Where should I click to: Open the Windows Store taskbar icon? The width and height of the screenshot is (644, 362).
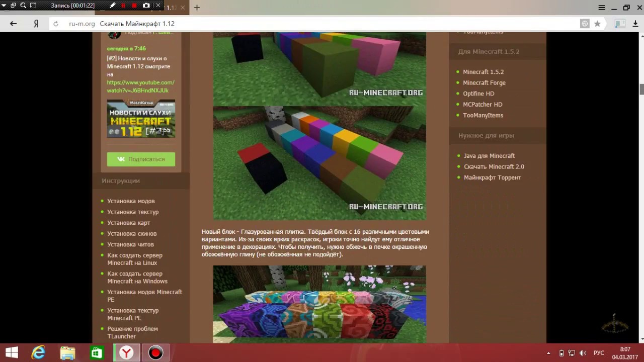[x=97, y=352]
